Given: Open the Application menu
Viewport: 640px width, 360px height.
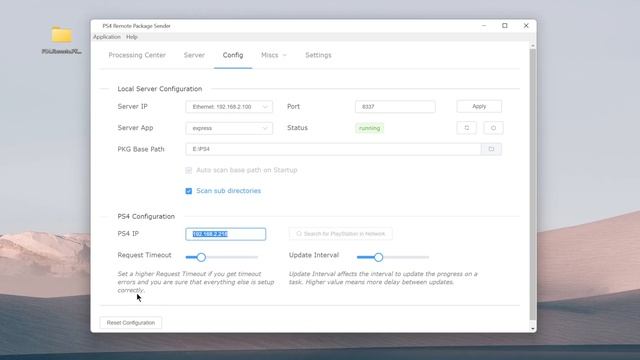Looking at the screenshot, I should tap(107, 37).
